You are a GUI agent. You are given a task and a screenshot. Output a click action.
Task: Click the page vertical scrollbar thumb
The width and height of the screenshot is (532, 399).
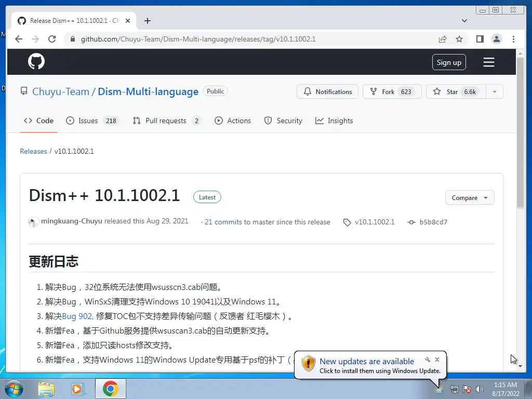(520, 132)
